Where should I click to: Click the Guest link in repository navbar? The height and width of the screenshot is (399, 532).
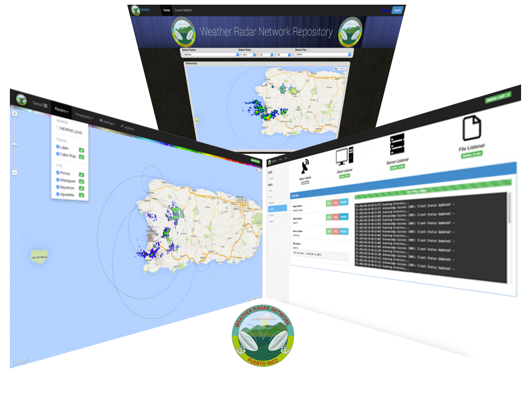point(385,10)
